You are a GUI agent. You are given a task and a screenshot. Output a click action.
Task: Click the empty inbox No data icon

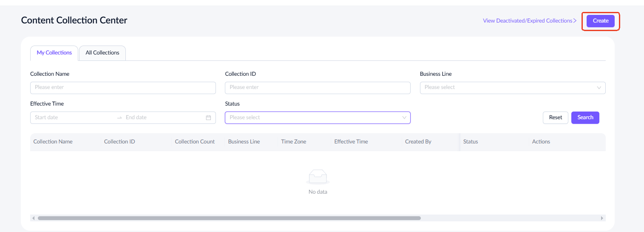click(x=318, y=176)
